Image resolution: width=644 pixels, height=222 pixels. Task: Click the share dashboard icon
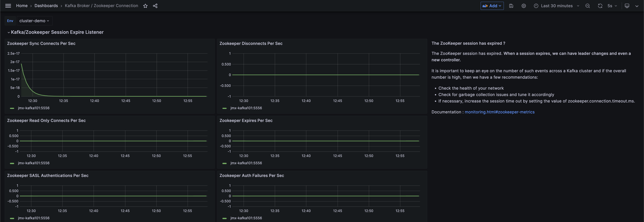point(155,6)
